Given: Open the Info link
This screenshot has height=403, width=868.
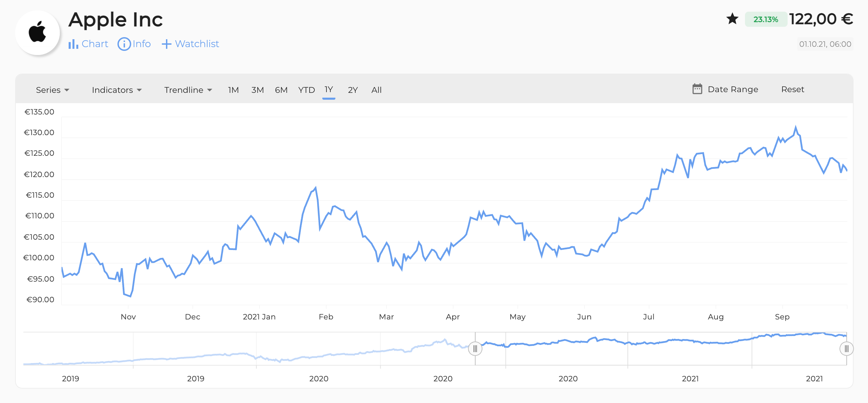Looking at the screenshot, I should pyautogui.click(x=134, y=44).
